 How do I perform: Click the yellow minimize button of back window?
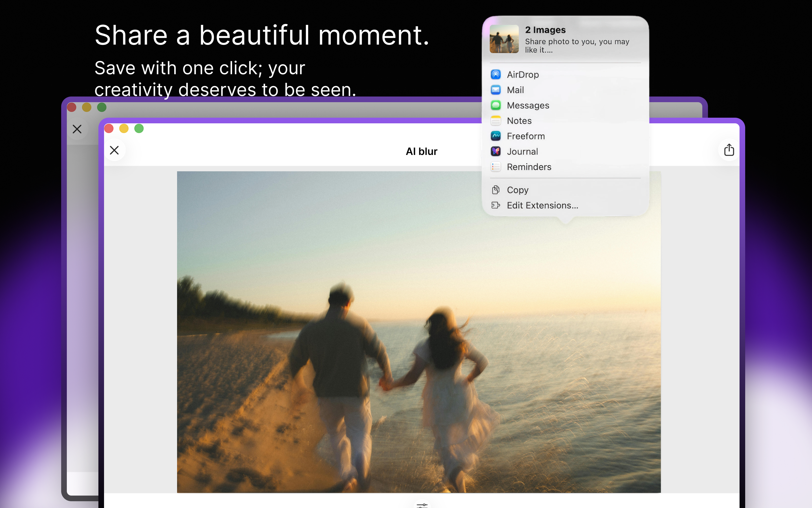pyautogui.click(x=87, y=107)
